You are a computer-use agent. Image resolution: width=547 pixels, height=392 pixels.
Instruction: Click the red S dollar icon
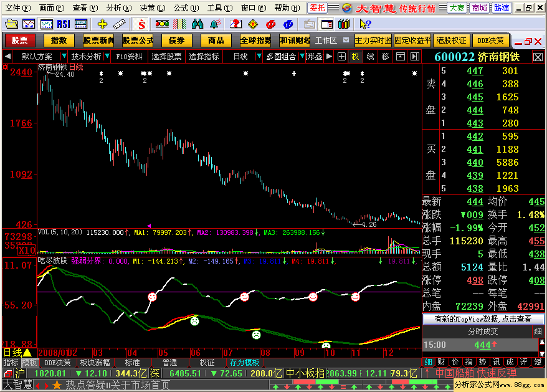tap(141, 24)
